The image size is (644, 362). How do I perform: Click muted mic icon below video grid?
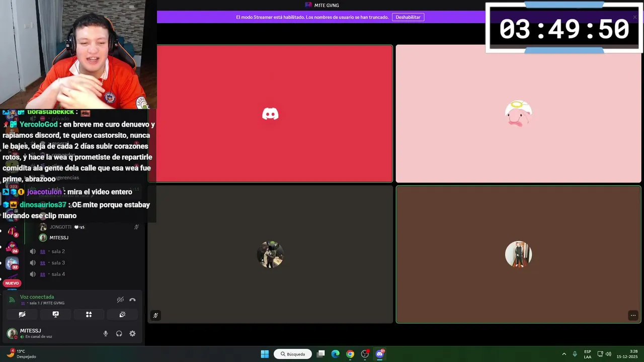[x=155, y=316]
